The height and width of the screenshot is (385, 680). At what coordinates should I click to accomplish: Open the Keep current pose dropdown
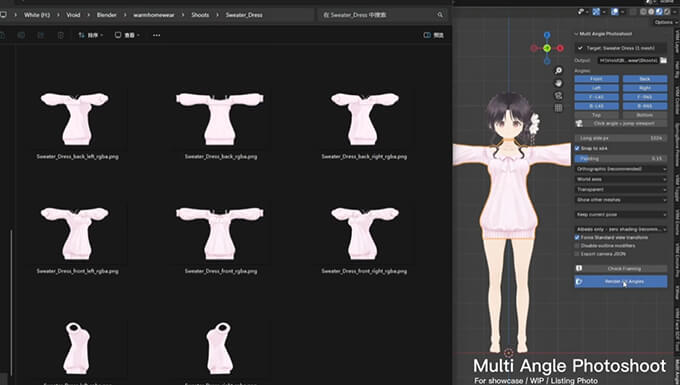pos(621,215)
